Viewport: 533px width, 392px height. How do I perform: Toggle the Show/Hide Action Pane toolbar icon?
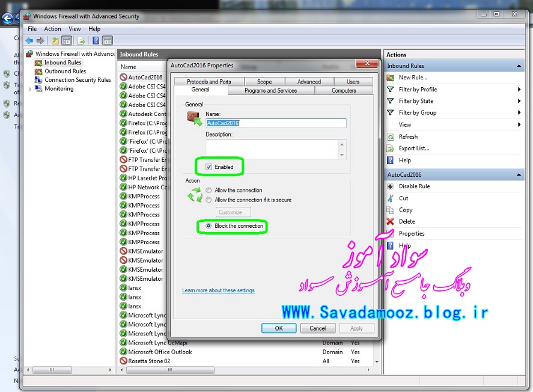pyautogui.click(x=108, y=41)
